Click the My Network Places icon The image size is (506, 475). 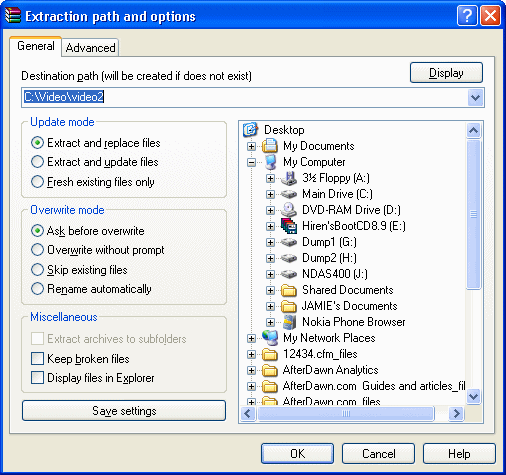click(x=270, y=338)
